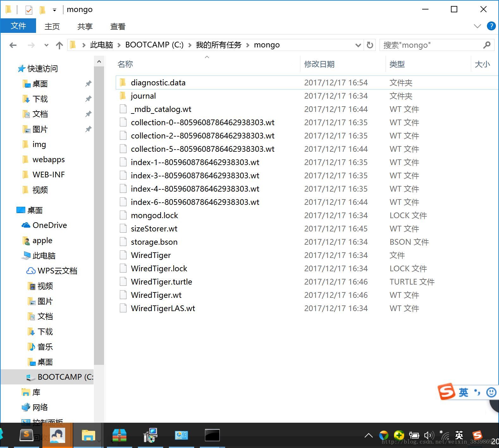
Task: Expand address bar history dropdown
Action: (x=358, y=45)
